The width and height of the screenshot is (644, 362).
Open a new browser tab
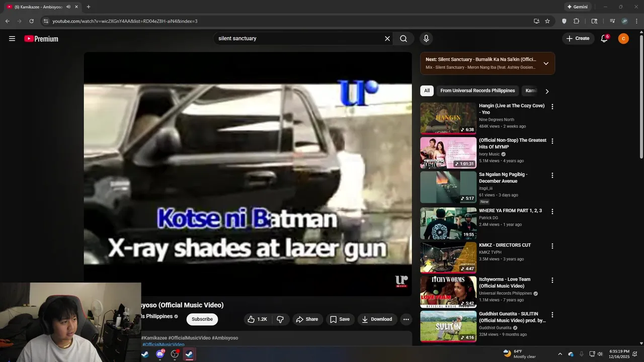coord(89,7)
